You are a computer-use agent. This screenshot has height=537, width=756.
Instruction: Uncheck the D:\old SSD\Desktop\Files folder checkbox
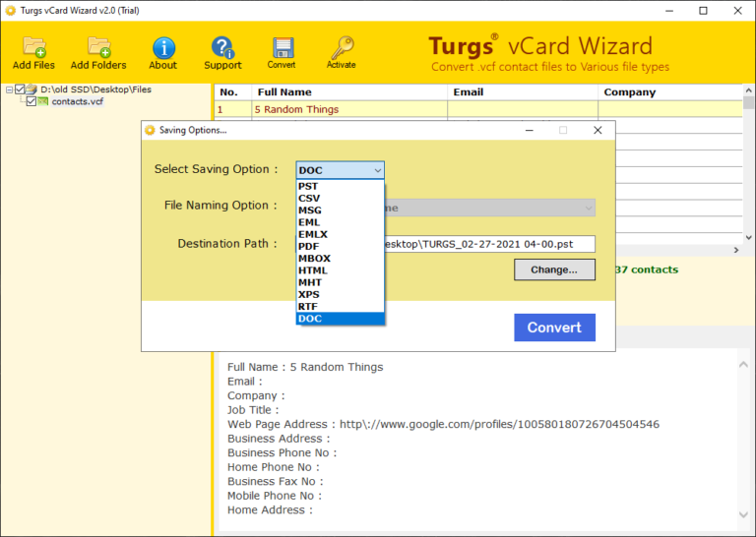pos(20,89)
